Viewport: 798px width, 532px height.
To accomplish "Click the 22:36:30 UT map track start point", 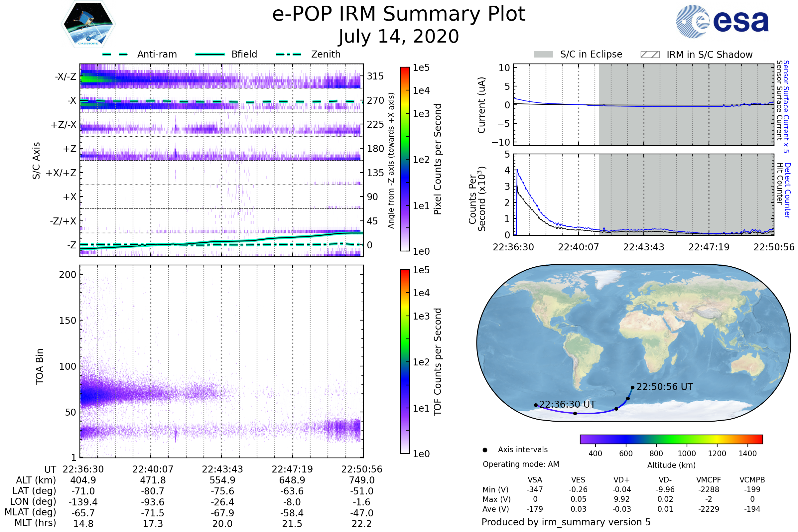I will (x=536, y=405).
